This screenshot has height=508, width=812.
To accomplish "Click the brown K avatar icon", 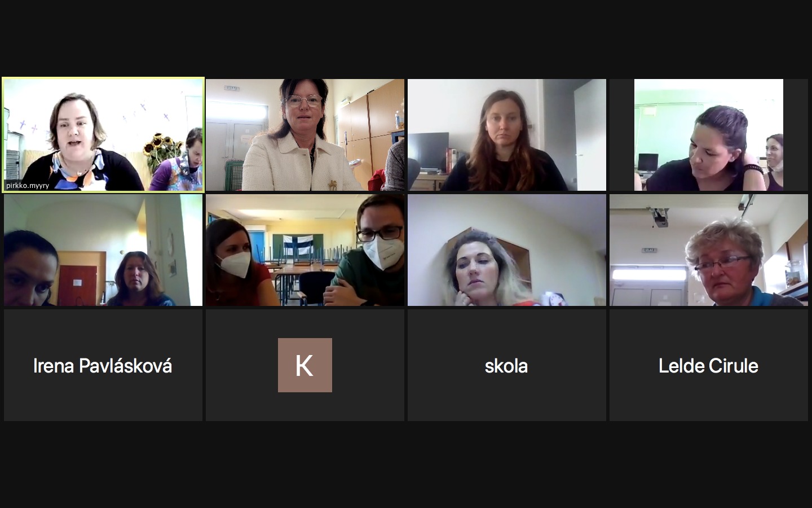I will click(x=305, y=365).
